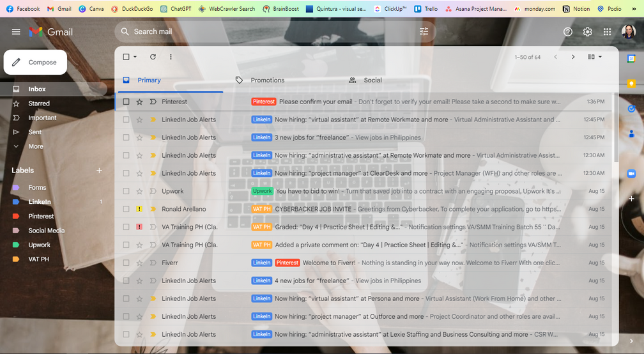The width and height of the screenshot is (644, 354).
Task: Star the Pinterest email
Action: point(140,102)
